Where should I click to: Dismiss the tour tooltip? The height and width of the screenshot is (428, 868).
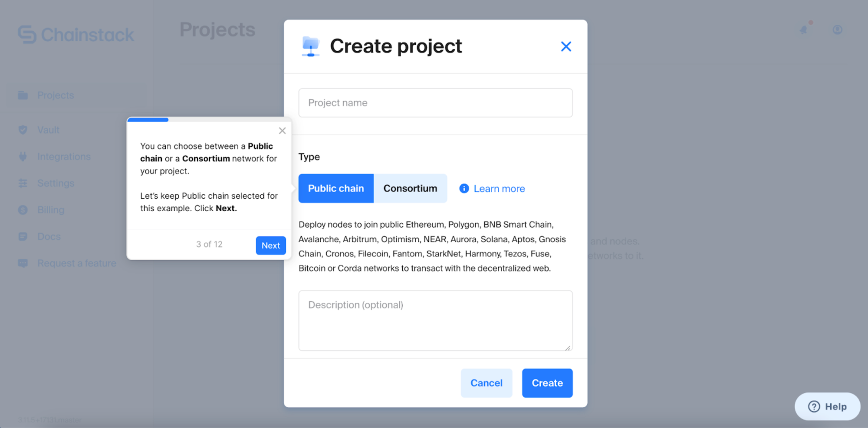pos(282,131)
